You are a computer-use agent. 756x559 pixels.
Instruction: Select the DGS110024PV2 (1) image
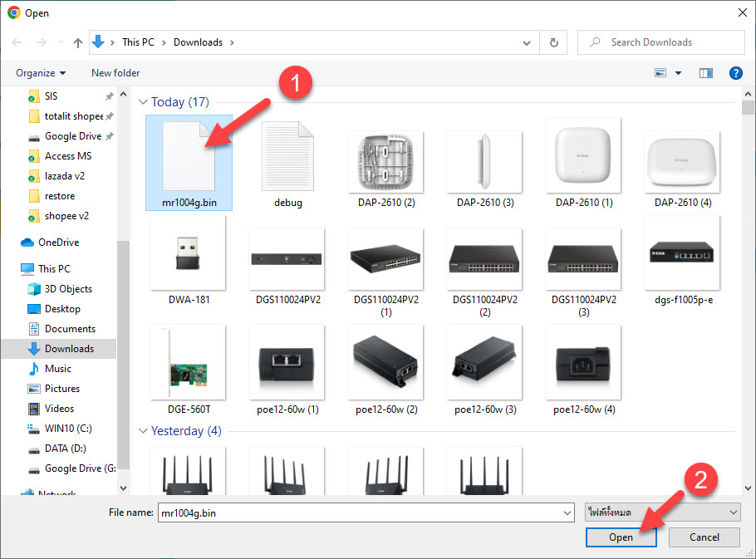click(x=386, y=272)
